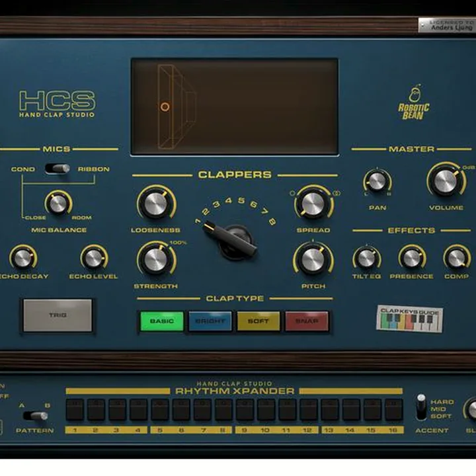The width and height of the screenshot is (476, 476).
Task: Toggle the COND/RIBBON mic type switch
Action: [57, 169]
